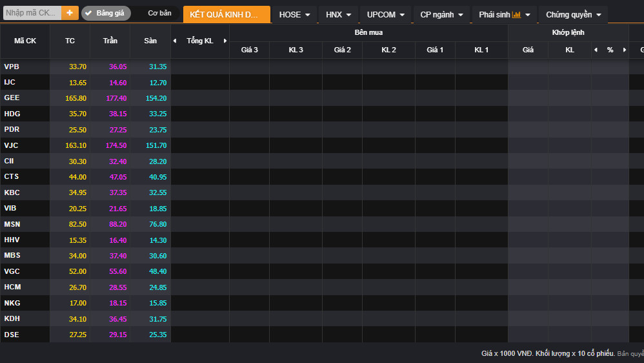Screen dimensions: 644x363
Task: Click the chart icon beside Phái sinh
Action: (516, 14)
